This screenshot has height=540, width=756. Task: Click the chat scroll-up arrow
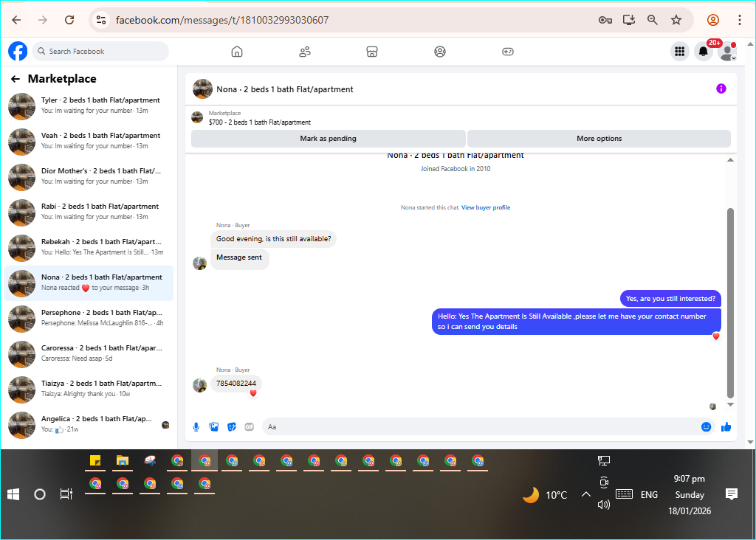coord(730,160)
